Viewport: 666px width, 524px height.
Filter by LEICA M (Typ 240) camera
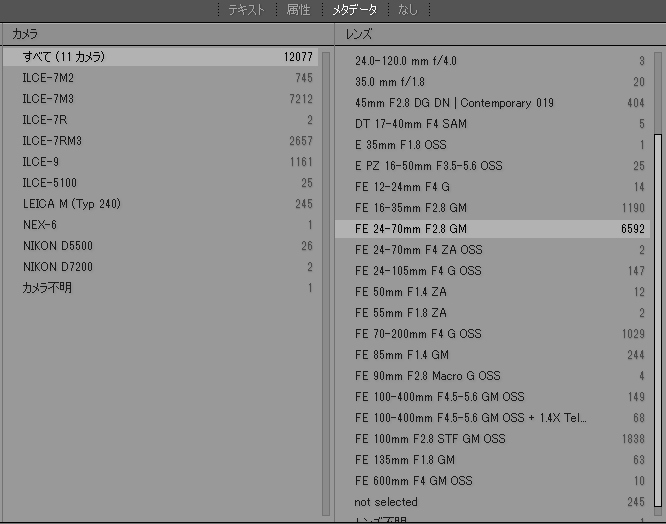[161, 204]
